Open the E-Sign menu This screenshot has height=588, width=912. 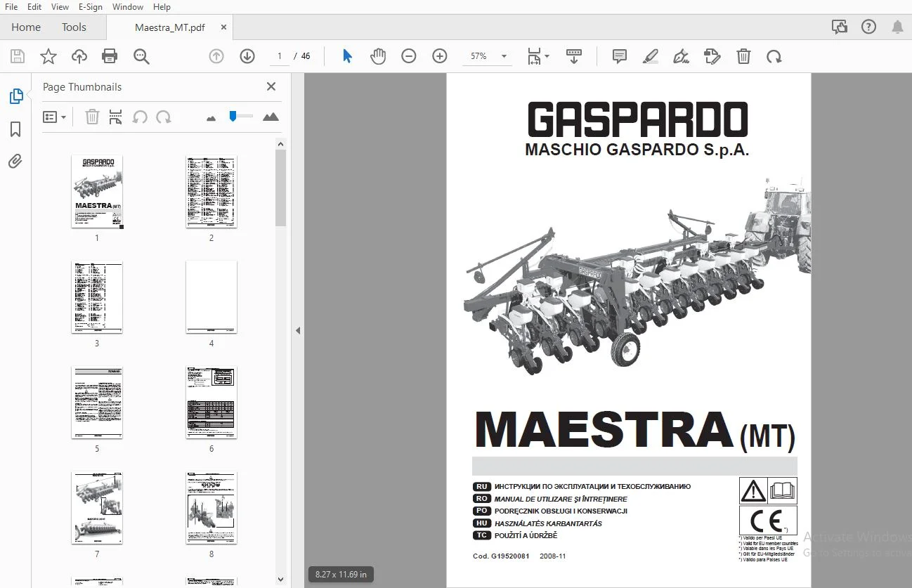coord(90,7)
